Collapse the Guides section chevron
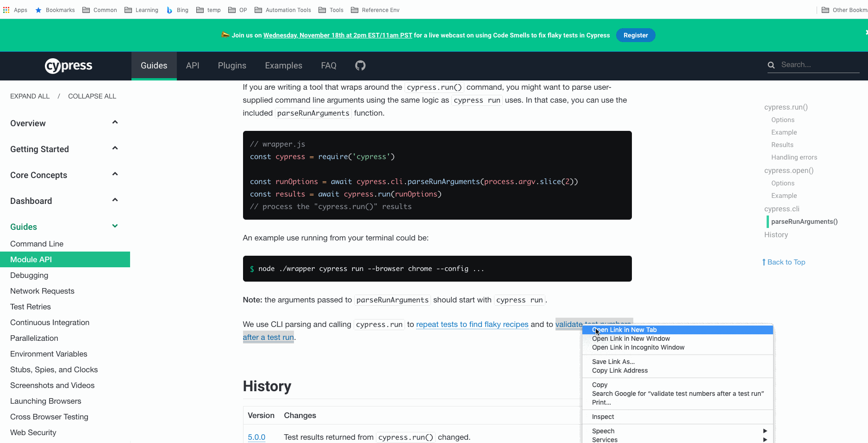Viewport: 868px width, 443px height. point(115,226)
